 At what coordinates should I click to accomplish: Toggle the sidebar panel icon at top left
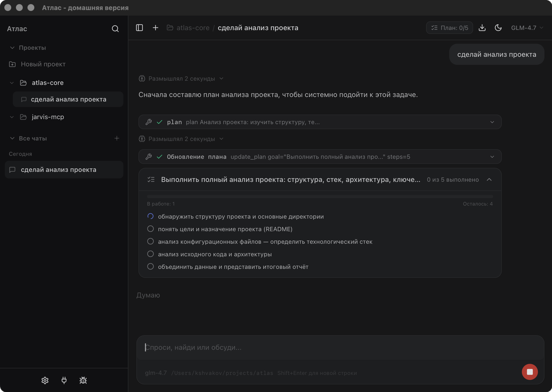pyautogui.click(x=139, y=28)
